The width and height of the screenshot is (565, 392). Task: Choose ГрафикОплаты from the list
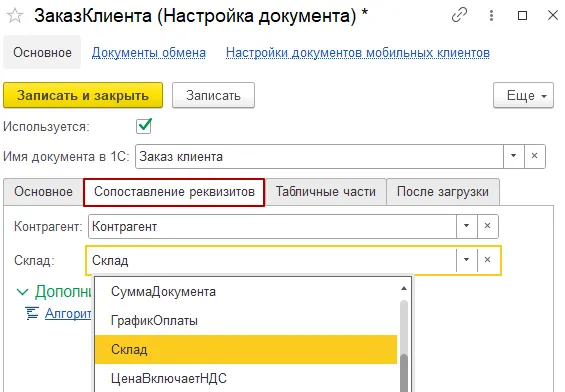click(246, 320)
